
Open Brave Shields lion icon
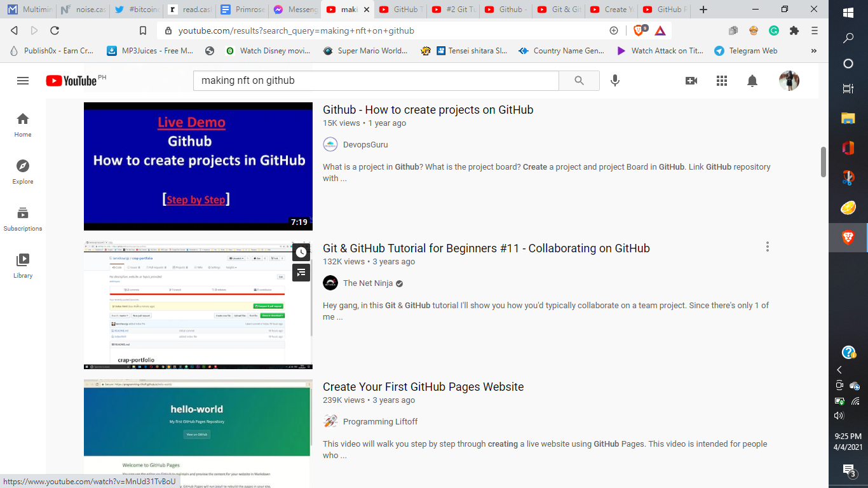coord(639,30)
